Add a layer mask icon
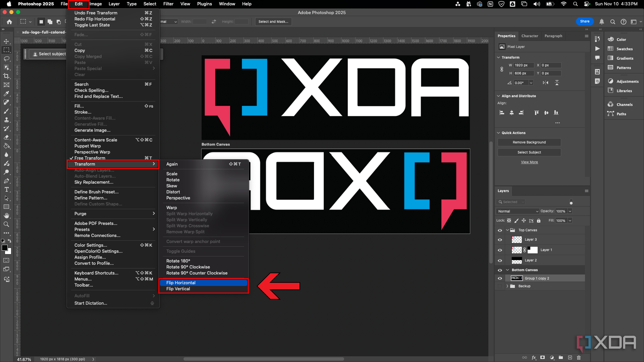The height and width of the screenshot is (362, 644). tap(542, 358)
